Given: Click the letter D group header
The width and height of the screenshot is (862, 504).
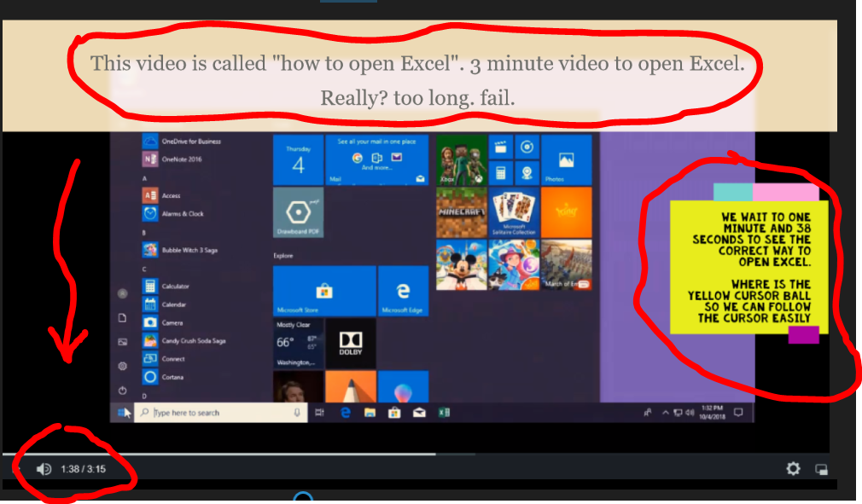Looking at the screenshot, I should click(144, 396).
